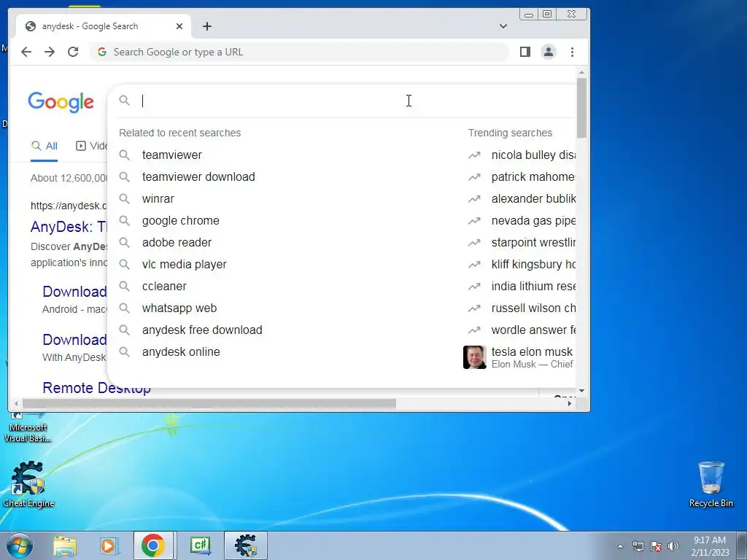Viewport: 747px width, 560px height.
Task: Switch to Chrome in the taskbar
Action: click(x=153, y=545)
